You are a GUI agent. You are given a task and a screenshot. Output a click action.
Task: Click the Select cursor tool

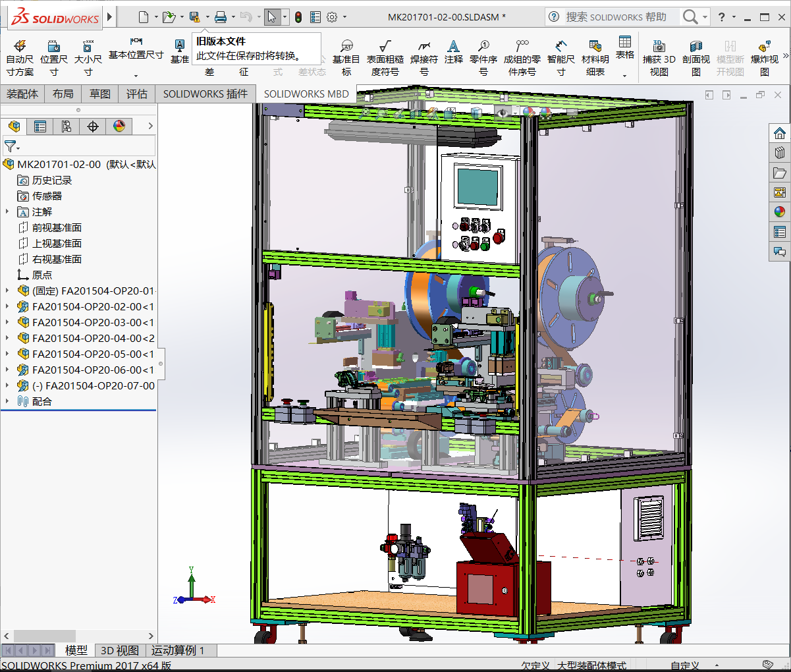272,16
